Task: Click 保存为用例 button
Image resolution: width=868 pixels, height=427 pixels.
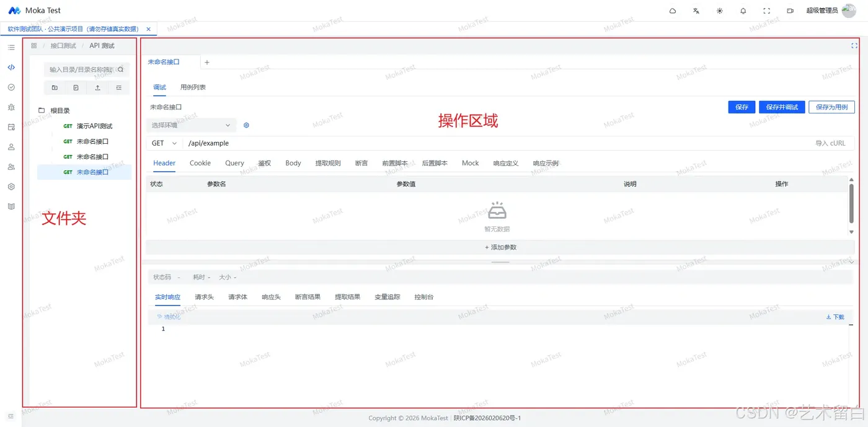Action: click(x=832, y=107)
